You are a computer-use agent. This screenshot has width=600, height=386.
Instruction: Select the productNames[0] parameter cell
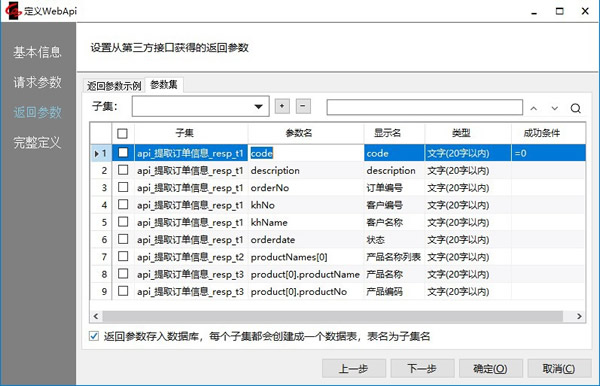pyautogui.click(x=306, y=257)
